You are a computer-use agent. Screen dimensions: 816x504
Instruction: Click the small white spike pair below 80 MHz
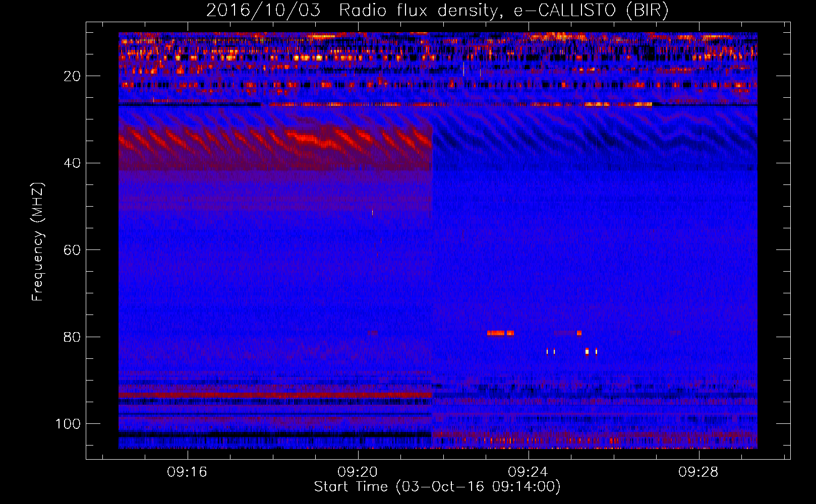click(x=550, y=351)
